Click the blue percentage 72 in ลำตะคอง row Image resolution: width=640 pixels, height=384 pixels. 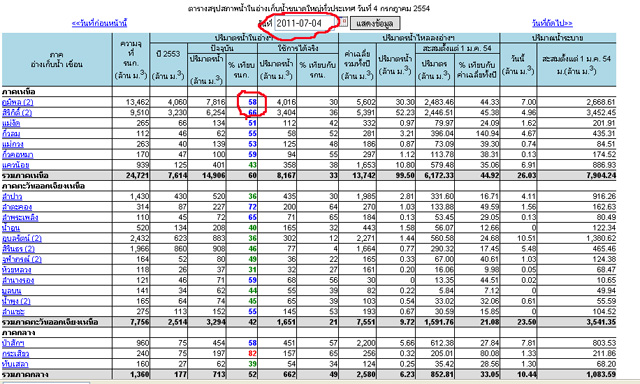click(252, 207)
